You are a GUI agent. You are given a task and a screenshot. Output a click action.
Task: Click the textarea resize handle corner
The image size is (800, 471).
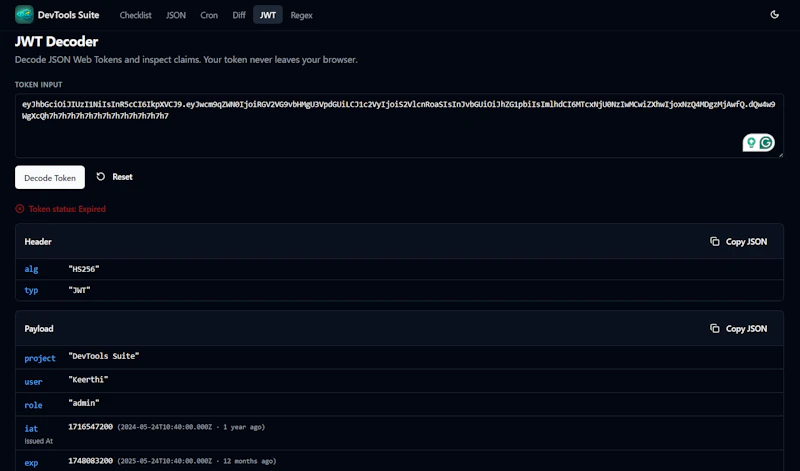[x=780, y=154]
